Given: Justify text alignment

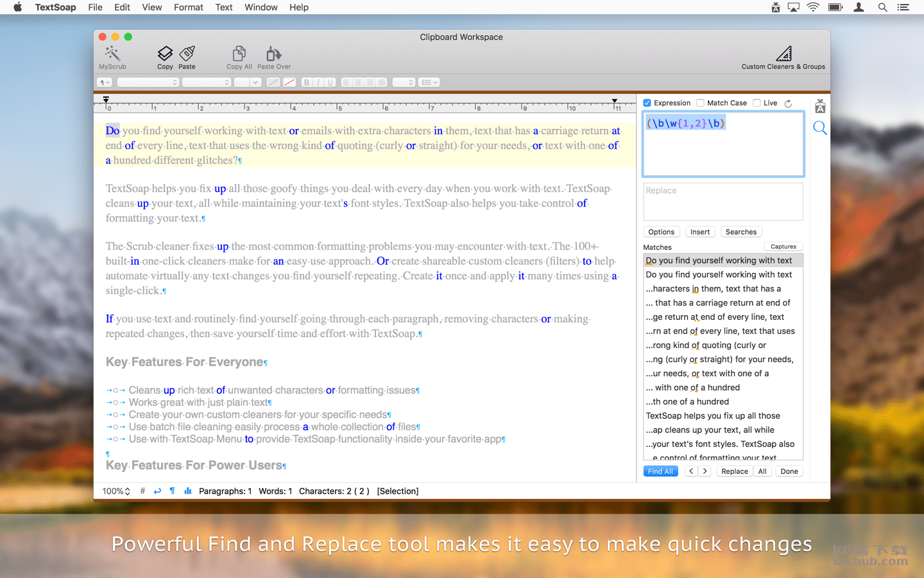Looking at the screenshot, I should [x=382, y=82].
